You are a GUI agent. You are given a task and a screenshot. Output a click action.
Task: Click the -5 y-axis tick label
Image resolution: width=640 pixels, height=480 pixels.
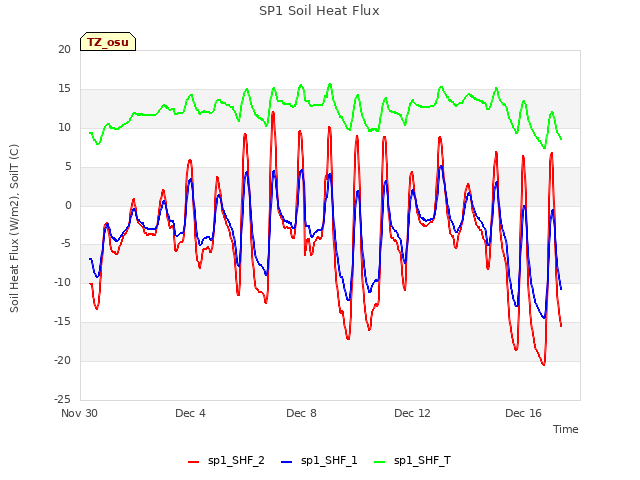tap(66, 244)
